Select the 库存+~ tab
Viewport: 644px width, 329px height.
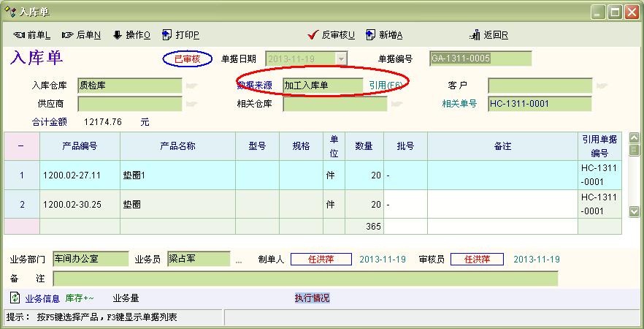pos(80,298)
